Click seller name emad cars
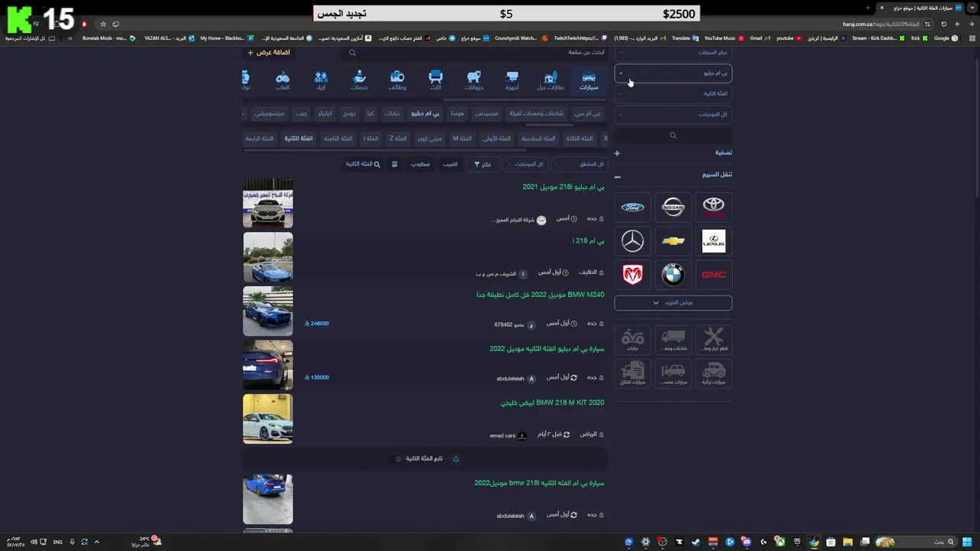The width and height of the screenshot is (980, 551). 502,435
